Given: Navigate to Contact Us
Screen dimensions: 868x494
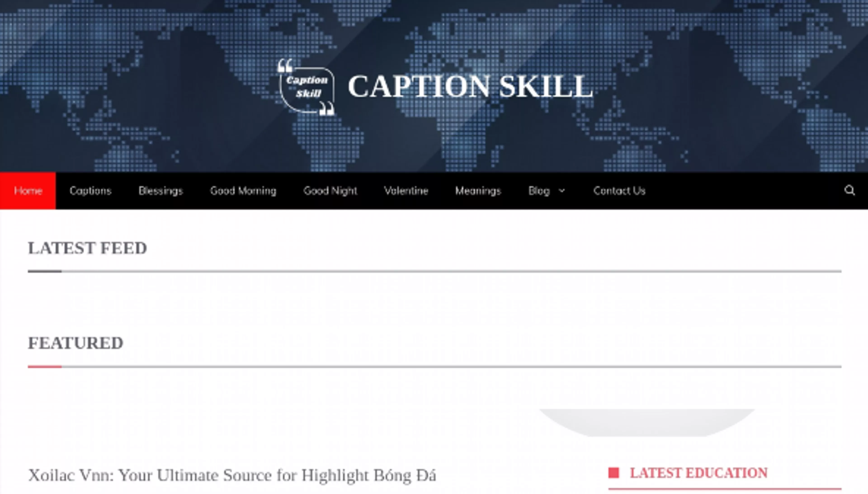Looking at the screenshot, I should [x=620, y=190].
